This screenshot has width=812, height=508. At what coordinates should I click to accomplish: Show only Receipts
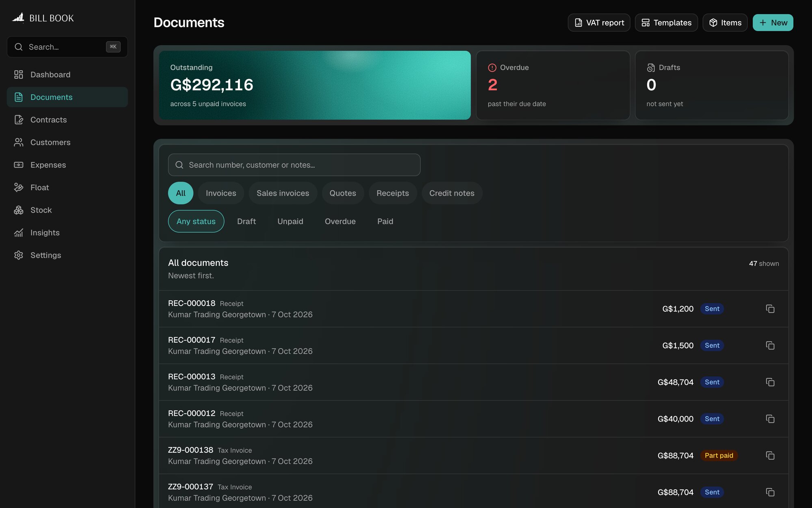coord(393,193)
